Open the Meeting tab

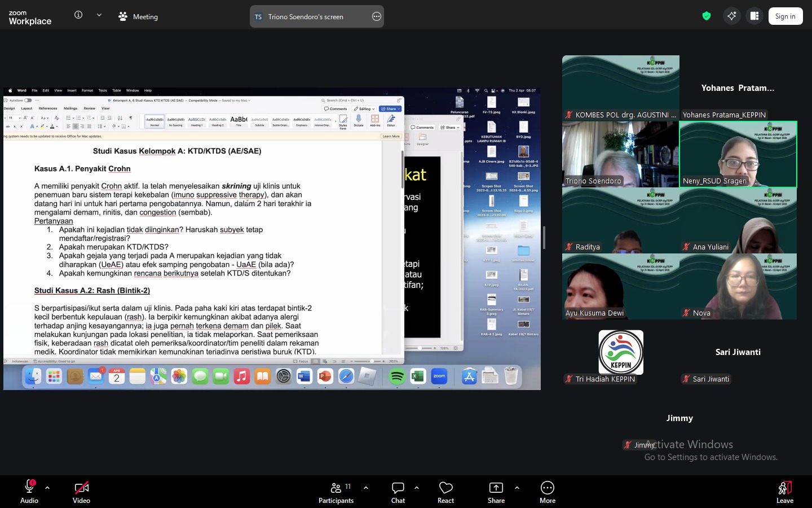coord(139,17)
